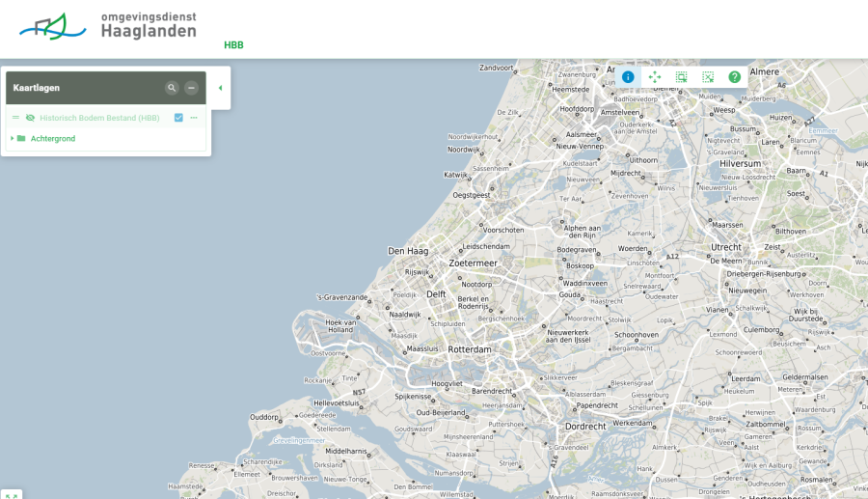Click the clear selection tool

point(708,77)
